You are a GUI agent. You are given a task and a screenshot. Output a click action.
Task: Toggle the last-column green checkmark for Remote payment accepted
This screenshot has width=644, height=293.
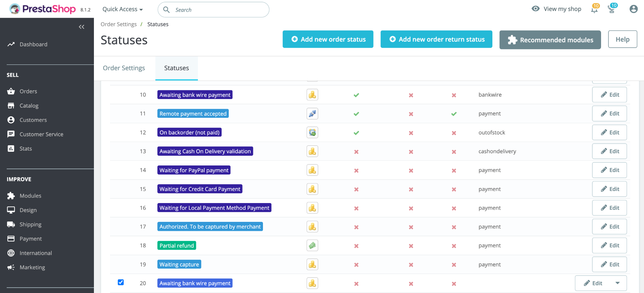point(454,114)
